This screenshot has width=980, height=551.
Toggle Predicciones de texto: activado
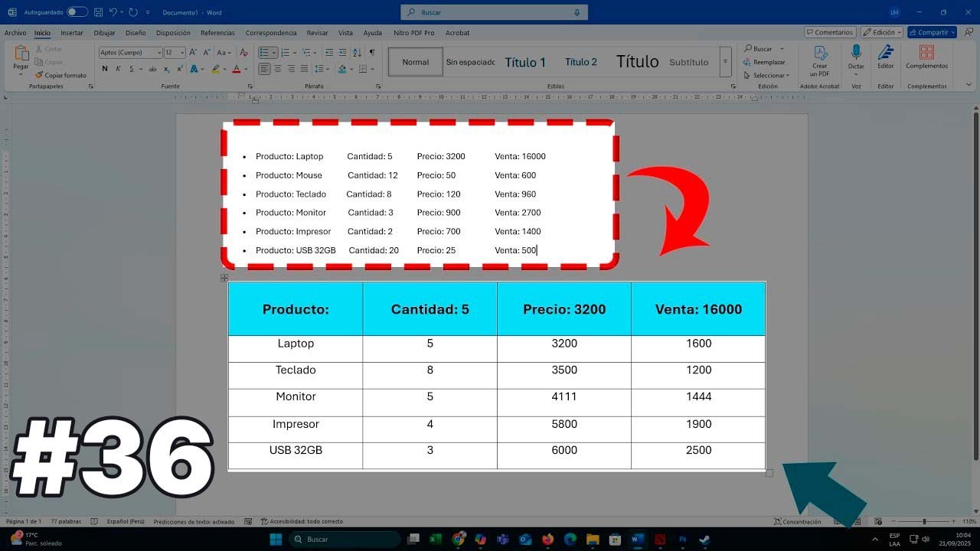click(x=194, y=522)
